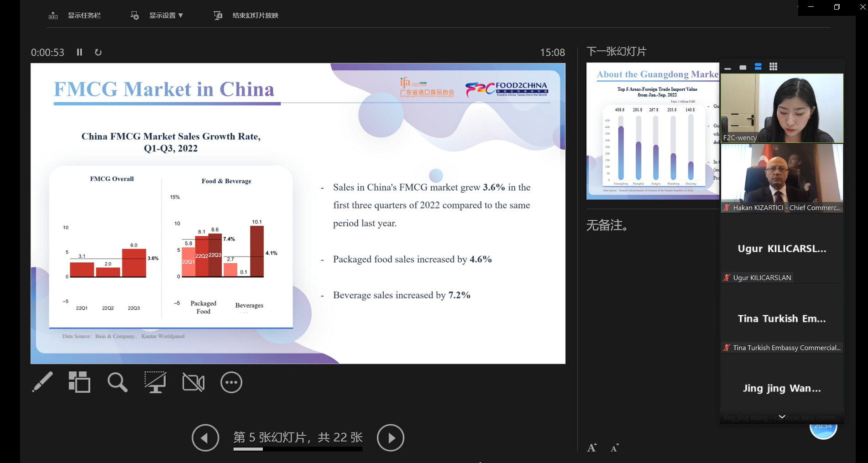
Task: Open more slideshow options ellipsis
Action: pyautogui.click(x=231, y=382)
